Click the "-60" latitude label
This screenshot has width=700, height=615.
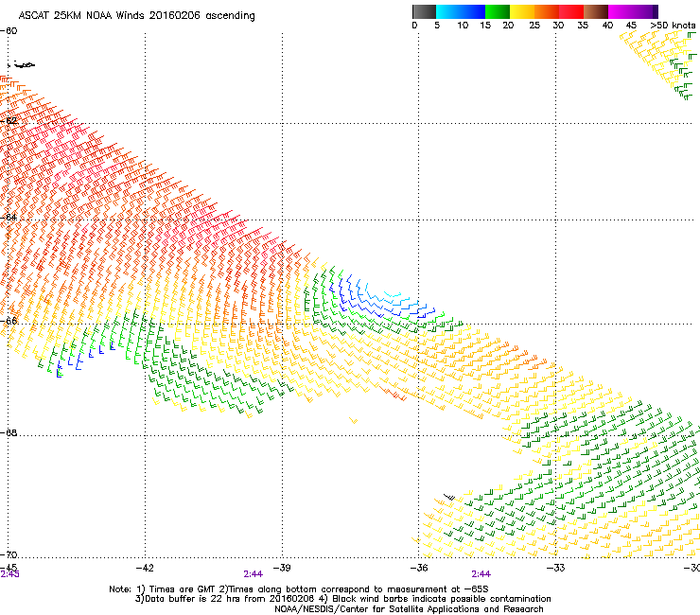[x=9, y=31]
